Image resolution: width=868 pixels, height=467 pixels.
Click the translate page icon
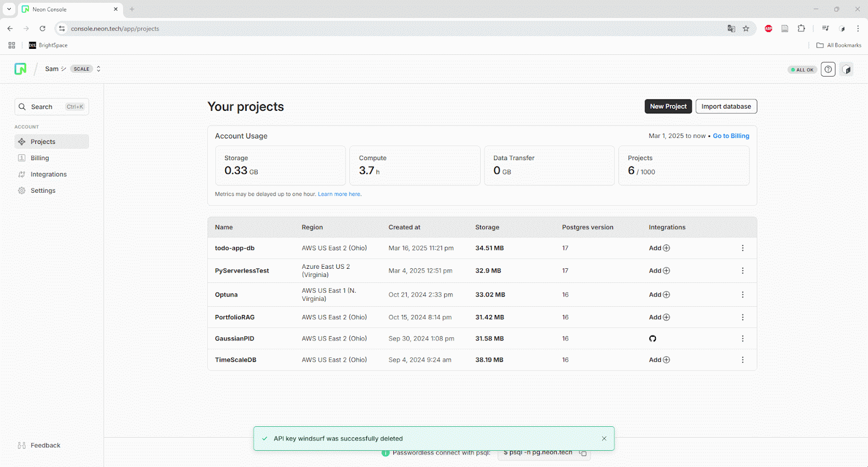coord(731,29)
